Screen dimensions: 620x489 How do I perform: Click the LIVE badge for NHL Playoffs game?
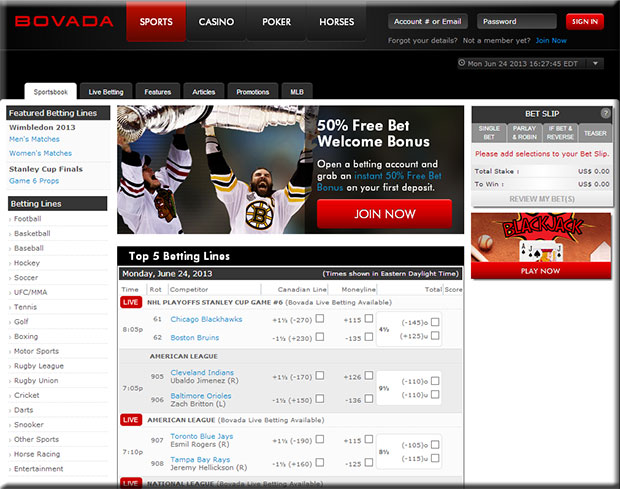tap(131, 302)
